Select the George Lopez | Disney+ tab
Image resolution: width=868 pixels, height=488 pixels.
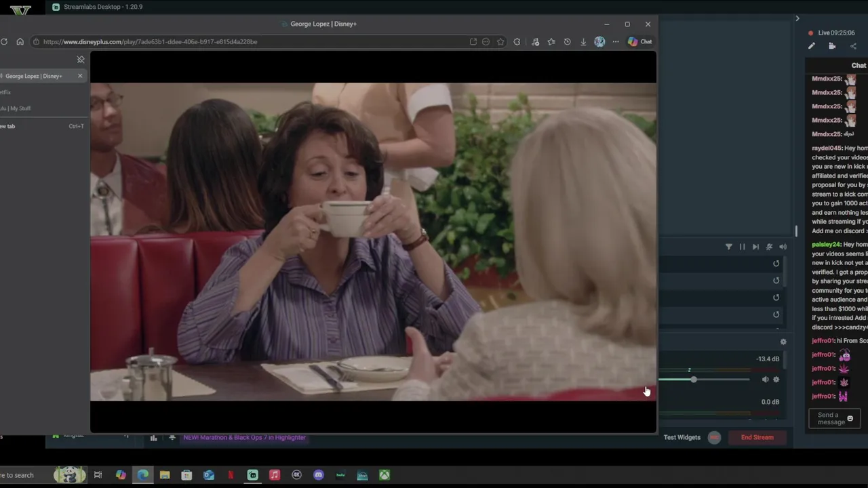click(34, 76)
